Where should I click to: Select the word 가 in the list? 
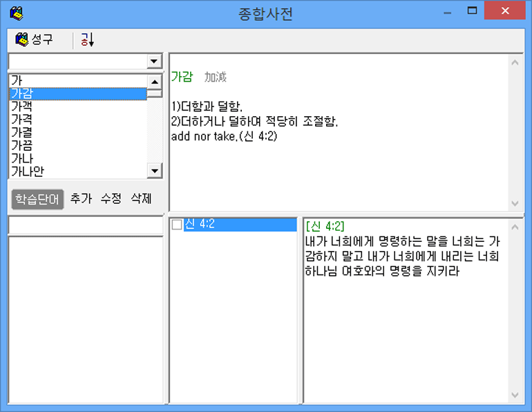pyautogui.click(x=78, y=81)
